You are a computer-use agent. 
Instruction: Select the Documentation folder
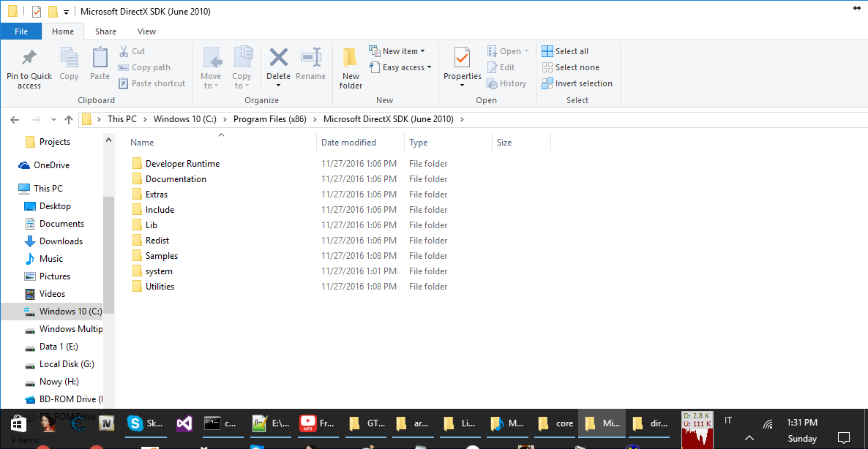tap(176, 179)
